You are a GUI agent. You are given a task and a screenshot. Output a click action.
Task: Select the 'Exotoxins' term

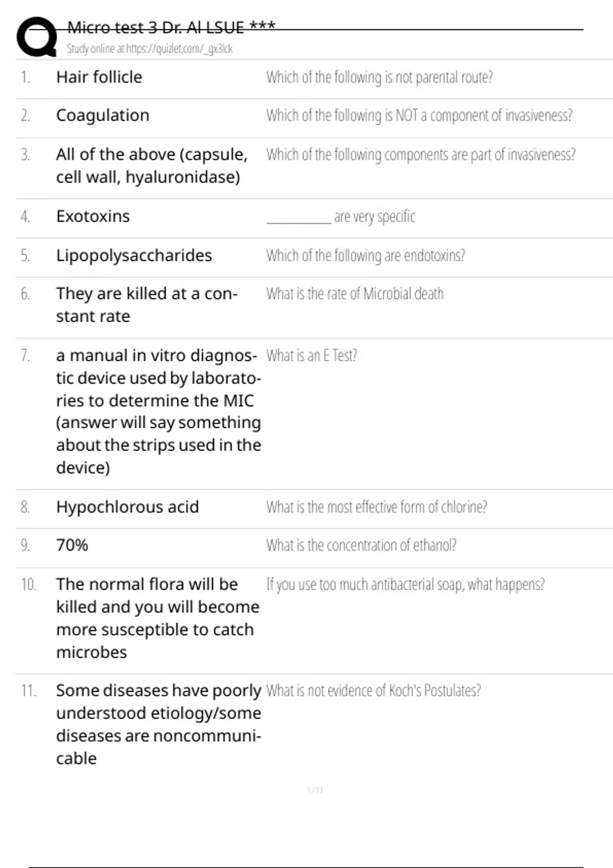click(93, 216)
